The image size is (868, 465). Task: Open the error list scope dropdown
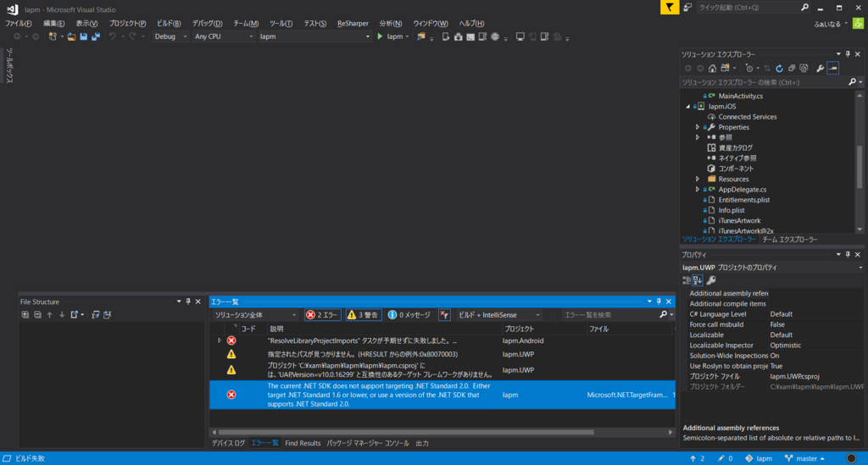click(x=255, y=314)
